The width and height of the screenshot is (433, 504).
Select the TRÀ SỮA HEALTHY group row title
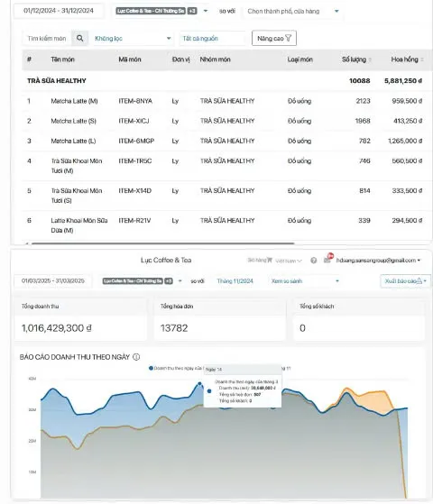57,80
